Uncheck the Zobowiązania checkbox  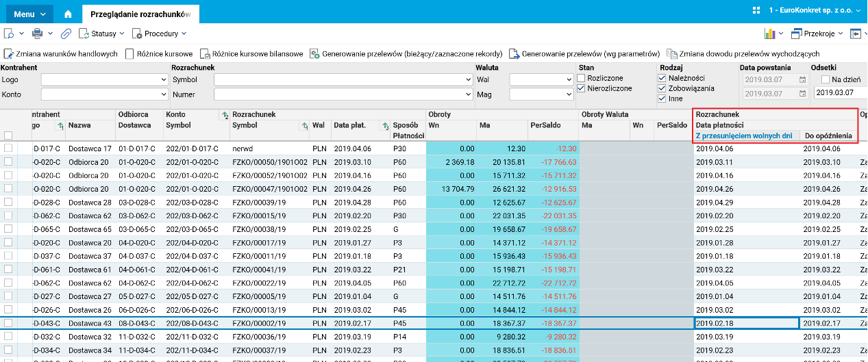[662, 88]
